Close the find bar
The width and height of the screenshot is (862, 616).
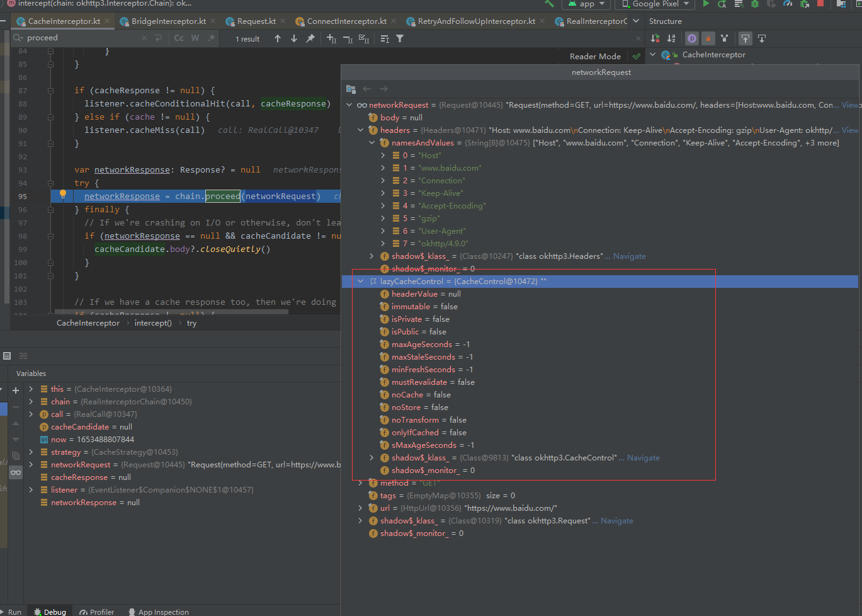click(638, 38)
